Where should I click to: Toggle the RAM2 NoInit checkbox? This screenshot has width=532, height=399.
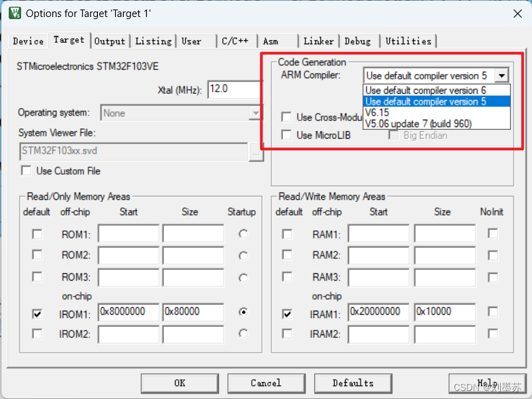493,256
